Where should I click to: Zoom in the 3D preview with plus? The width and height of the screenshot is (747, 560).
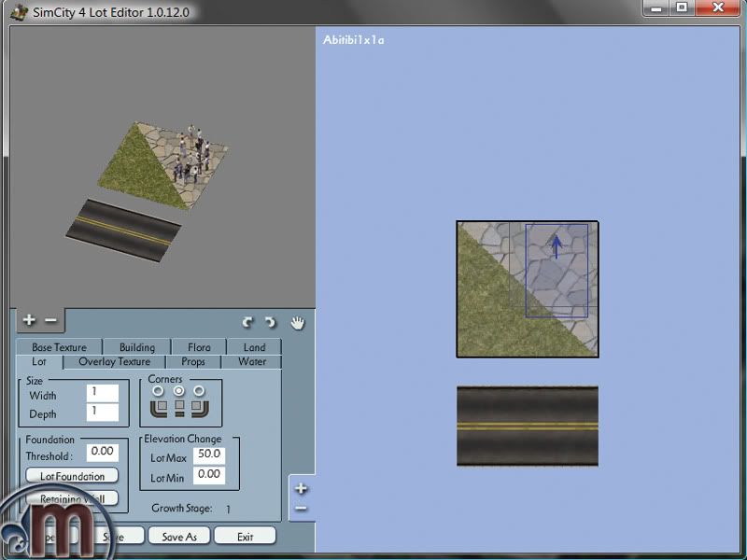coord(29,320)
